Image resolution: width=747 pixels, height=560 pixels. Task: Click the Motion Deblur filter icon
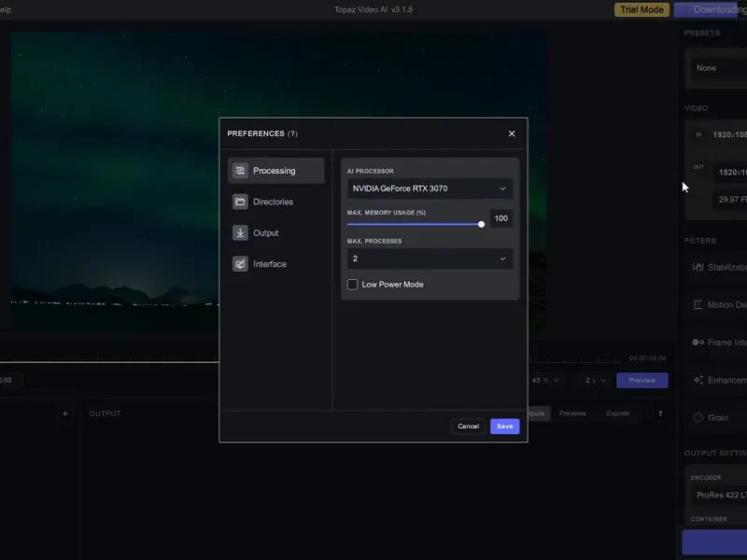click(x=698, y=305)
